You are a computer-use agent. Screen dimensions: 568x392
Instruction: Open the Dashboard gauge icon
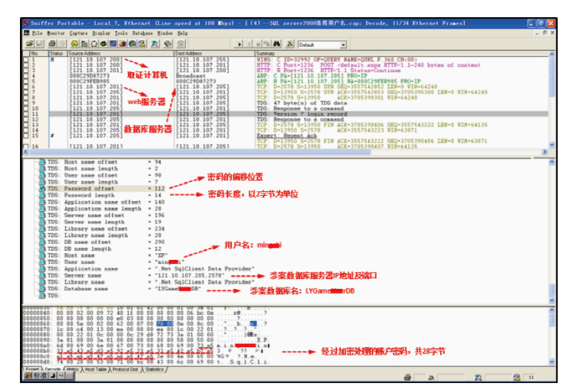74,44
